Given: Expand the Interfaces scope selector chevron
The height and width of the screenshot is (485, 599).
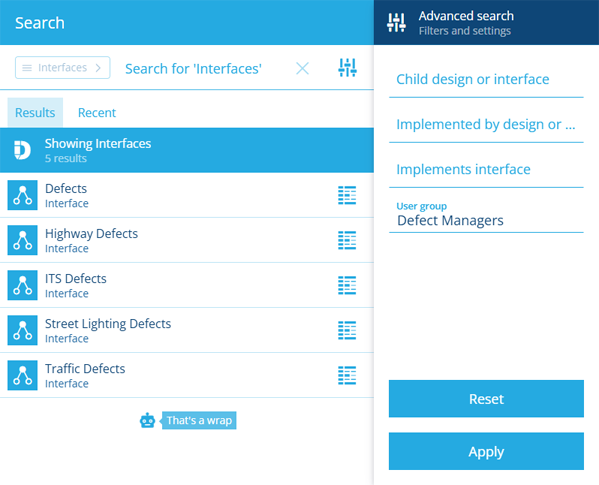Looking at the screenshot, I should [x=98, y=68].
